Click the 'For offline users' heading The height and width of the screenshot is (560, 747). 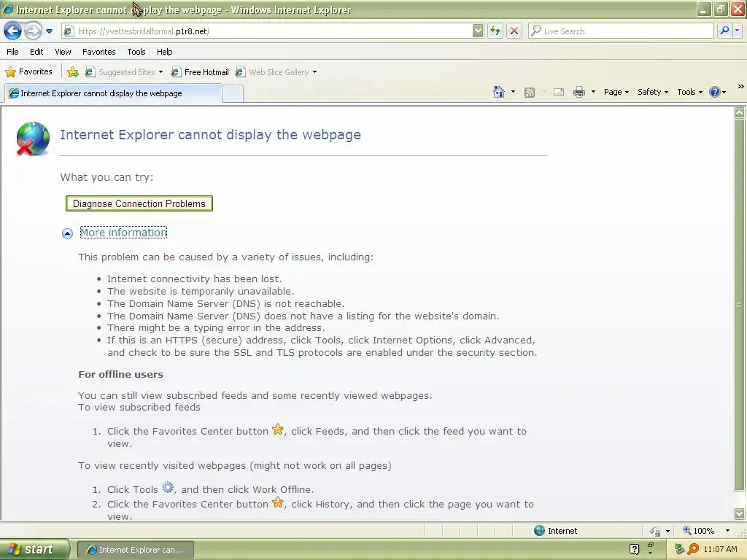pyautogui.click(x=120, y=374)
